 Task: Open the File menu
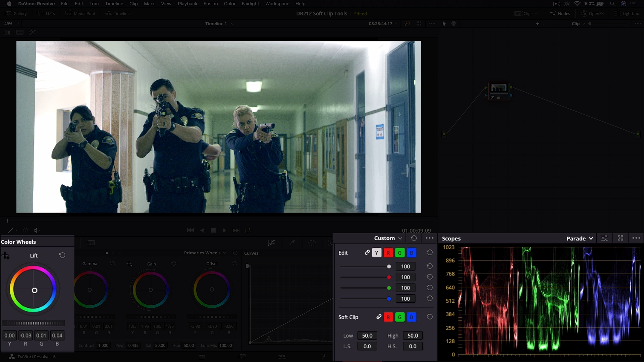[65, 4]
